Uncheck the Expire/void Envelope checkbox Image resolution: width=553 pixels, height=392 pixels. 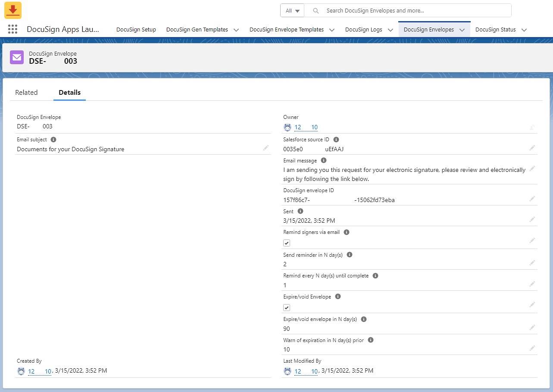pos(286,308)
